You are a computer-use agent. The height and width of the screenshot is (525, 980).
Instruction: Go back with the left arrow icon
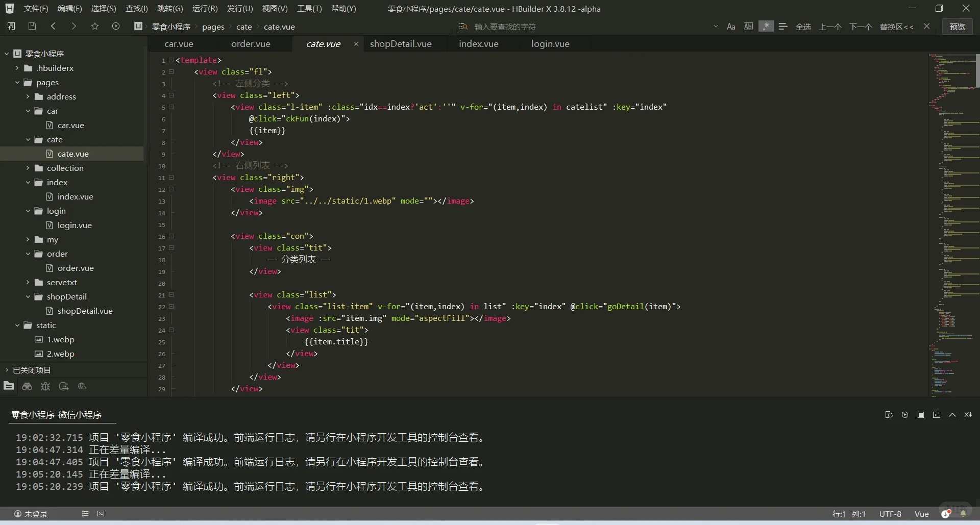tap(53, 26)
